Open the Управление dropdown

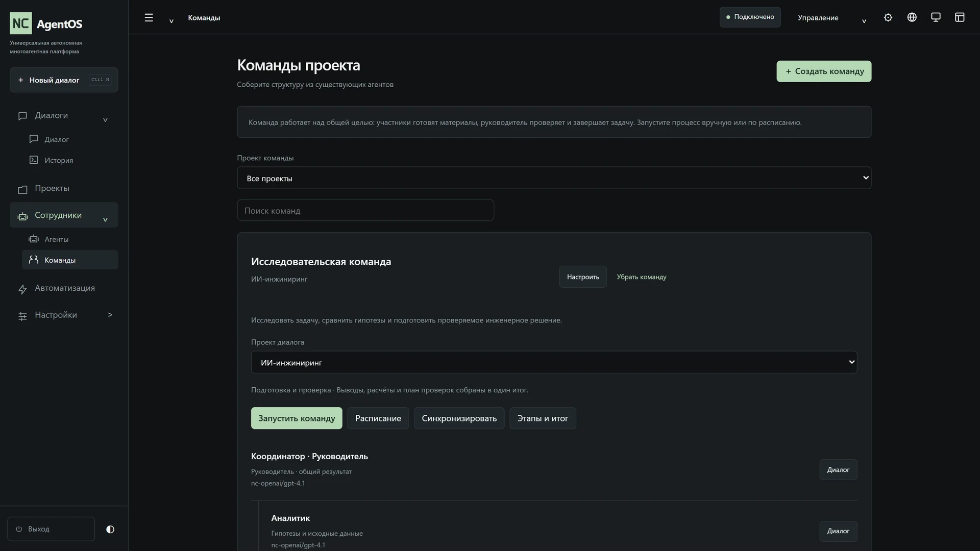[831, 18]
